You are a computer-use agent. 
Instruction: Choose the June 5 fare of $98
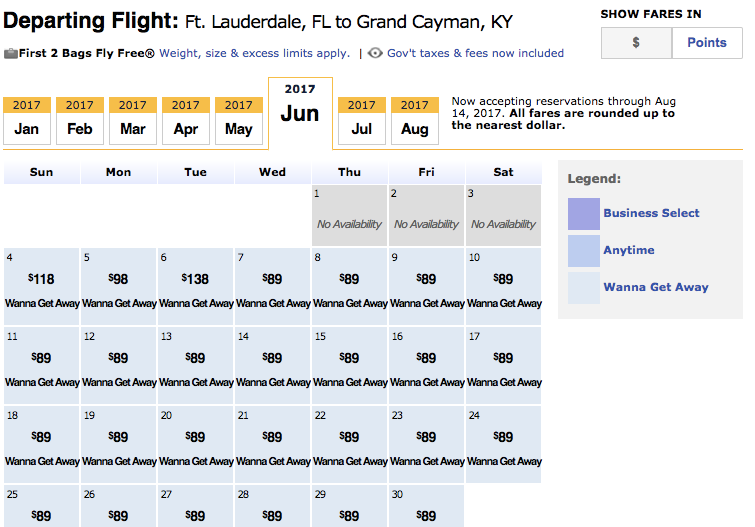click(x=119, y=280)
